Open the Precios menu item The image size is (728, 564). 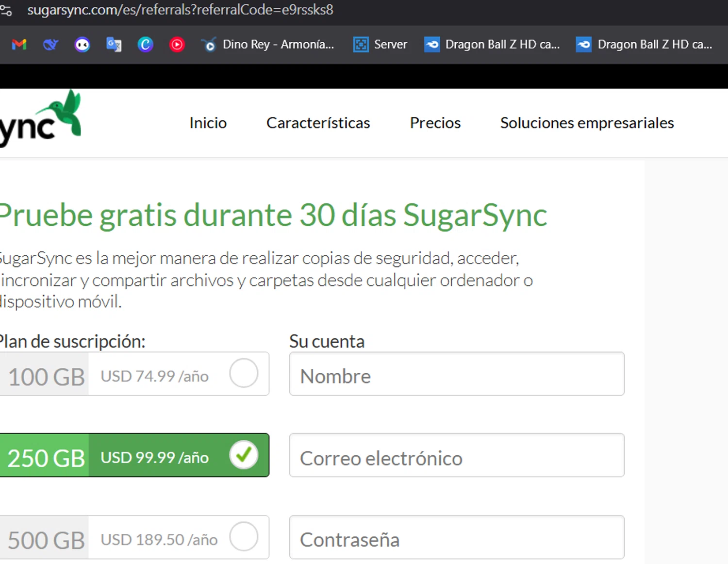click(x=435, y=123)
